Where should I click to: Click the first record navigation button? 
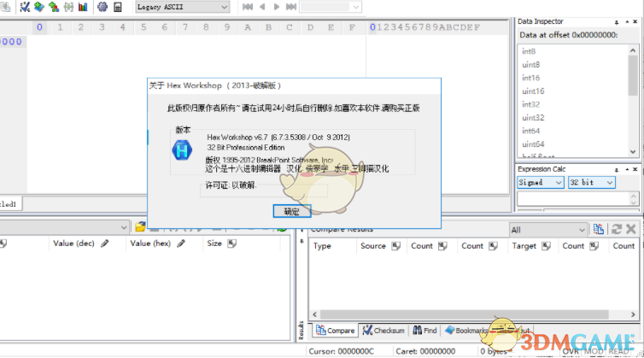pos(248,7)
